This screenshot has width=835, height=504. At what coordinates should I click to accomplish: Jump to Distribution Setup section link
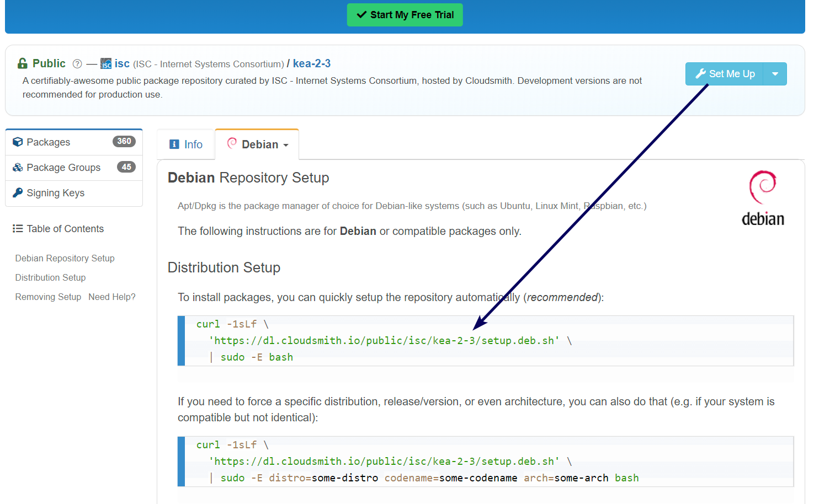[x=50, y=277]
